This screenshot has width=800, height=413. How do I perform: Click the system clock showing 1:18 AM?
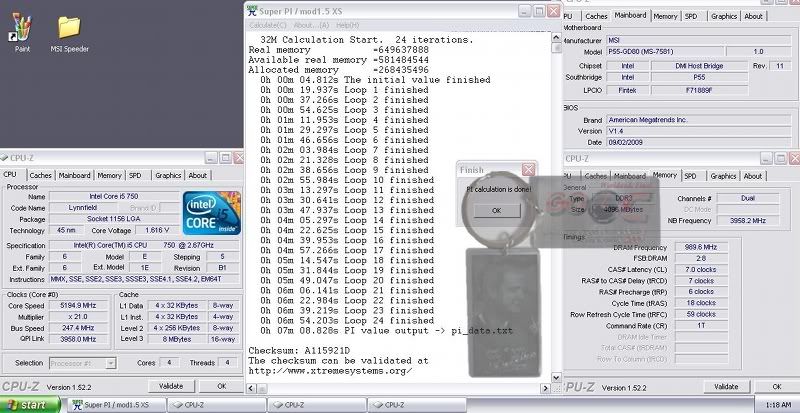778,405
